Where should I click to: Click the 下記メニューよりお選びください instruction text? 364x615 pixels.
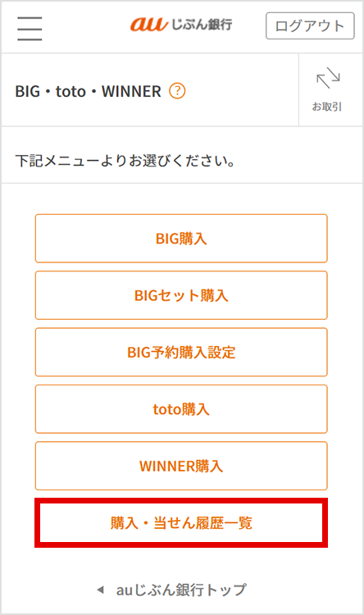[125, 161]
